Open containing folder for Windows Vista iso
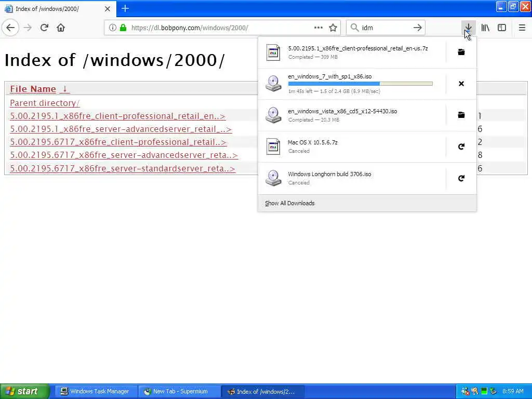This screenshot has width=532, height=399. click(461, 115)
